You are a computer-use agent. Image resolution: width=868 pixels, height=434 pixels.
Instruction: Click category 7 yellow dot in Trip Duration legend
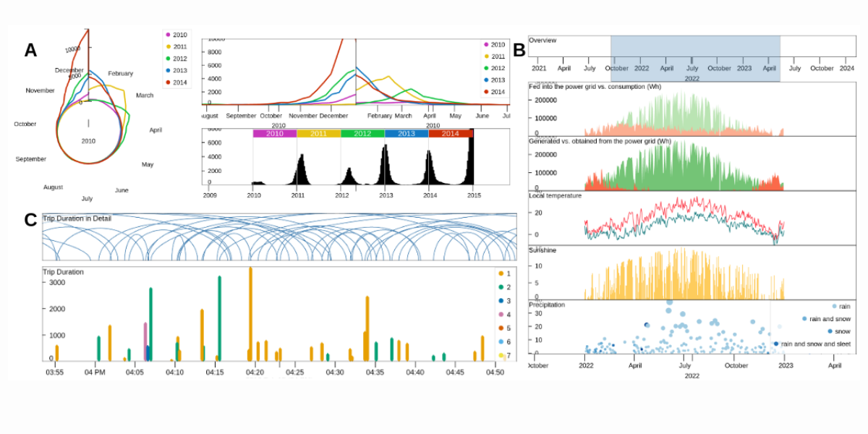coord(501,356)
